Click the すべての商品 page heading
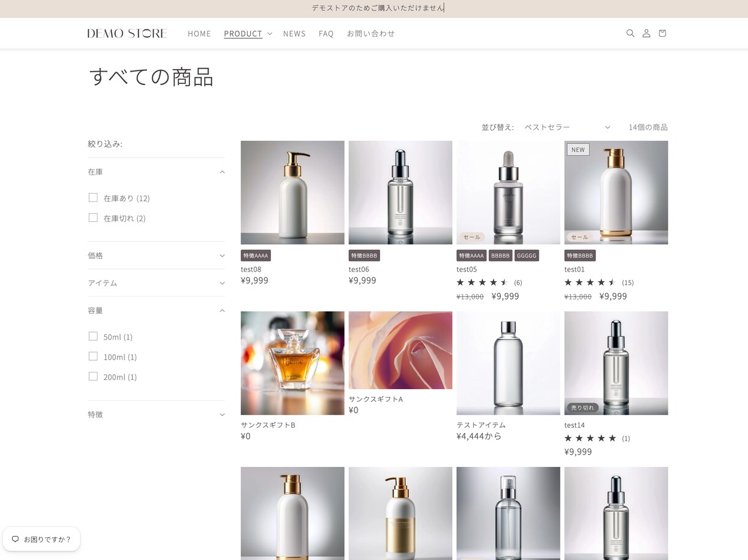Screen dimensions: 748x560 [151, 77]
